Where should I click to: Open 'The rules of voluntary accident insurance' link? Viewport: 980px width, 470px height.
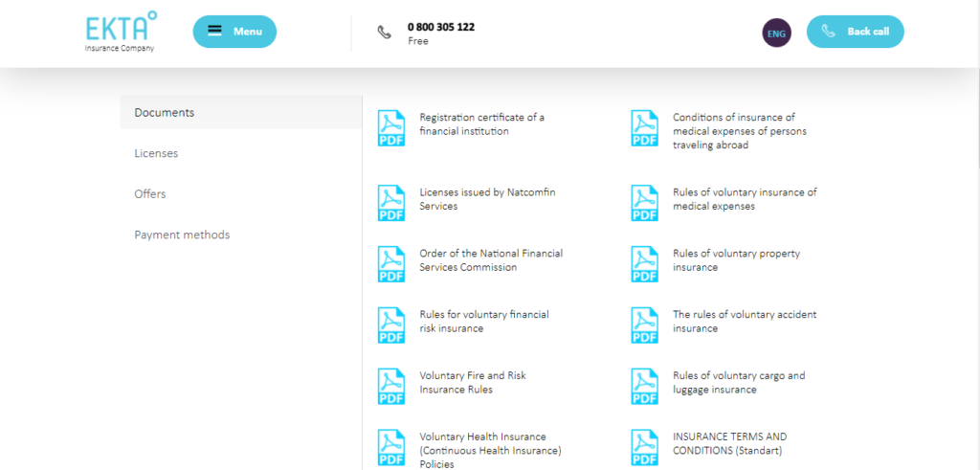click(744, 322)
